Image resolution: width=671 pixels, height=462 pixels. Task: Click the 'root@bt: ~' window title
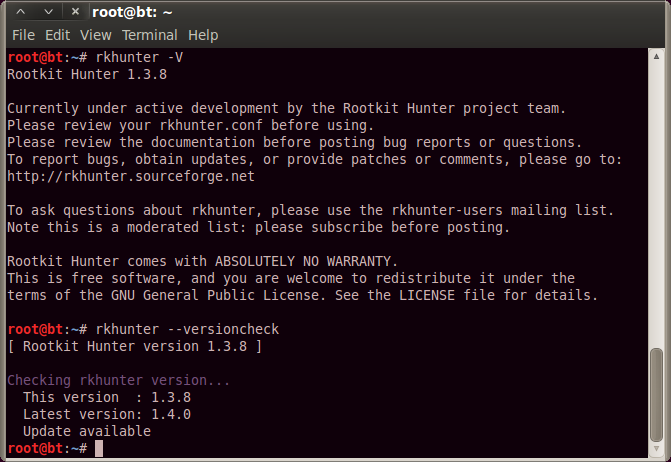(x=132, y=12)
